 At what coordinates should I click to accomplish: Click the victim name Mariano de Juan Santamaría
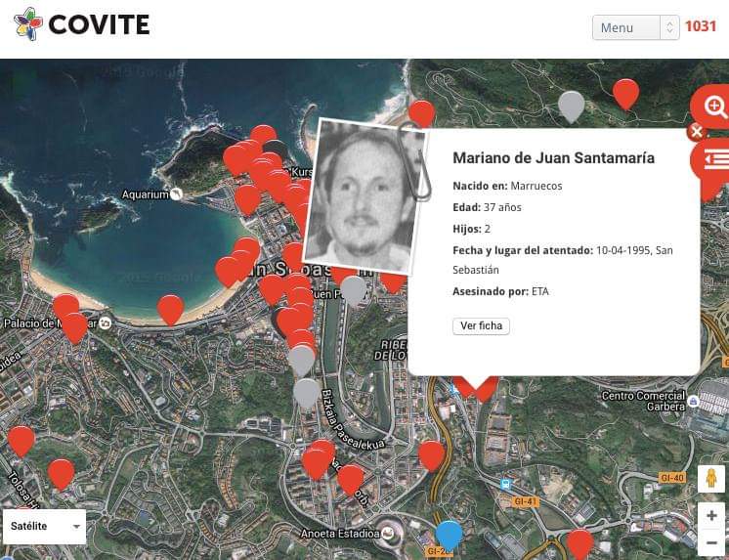(553, 157)
